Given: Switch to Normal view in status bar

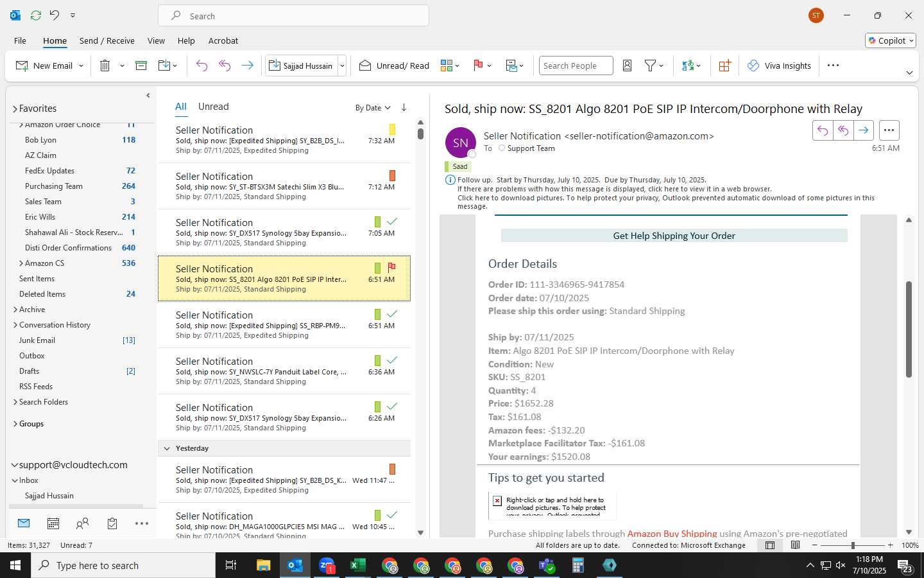Looking at the screenshot, I should click(x=770, y=545).
